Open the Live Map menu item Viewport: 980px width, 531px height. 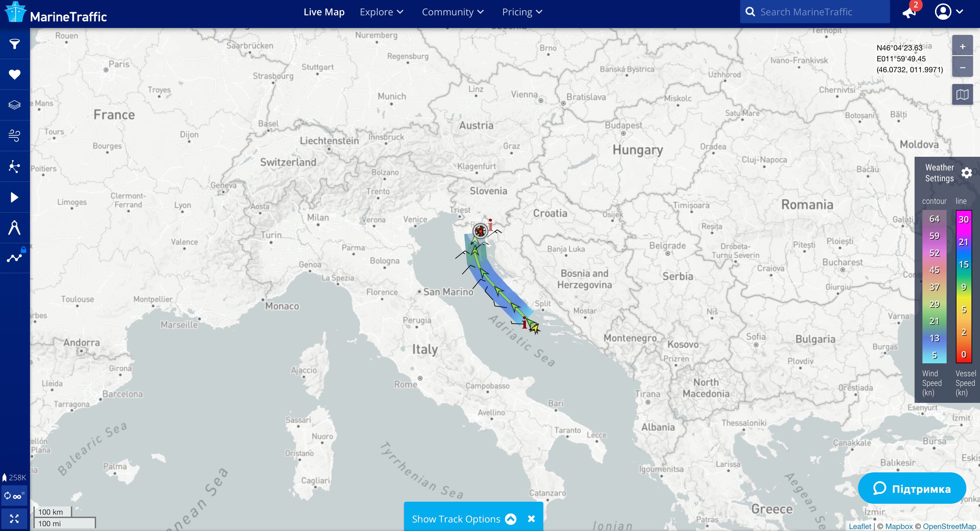(x=324, y=12)
